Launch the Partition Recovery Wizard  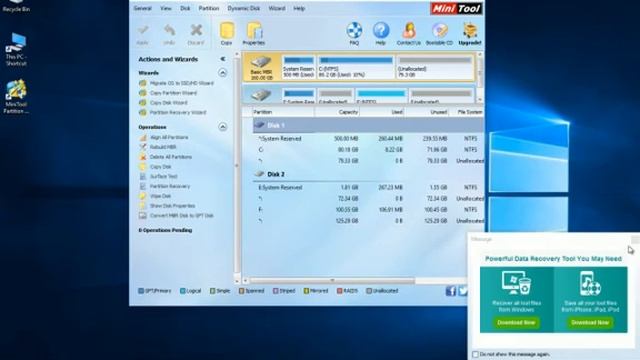[173, 113]
